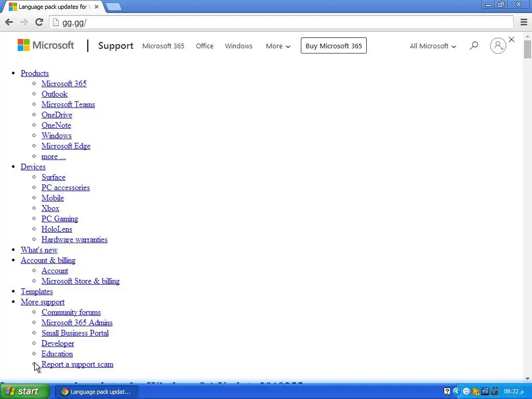Click the browser back arrow
This screenshot has width=532, height=399.
point(9,22)
